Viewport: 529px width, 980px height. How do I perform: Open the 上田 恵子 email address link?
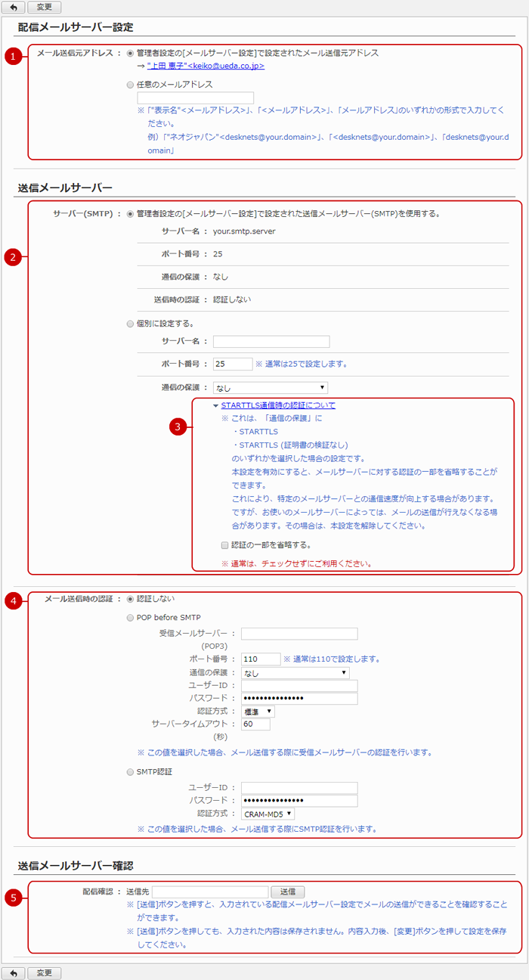tap(206, 67)
